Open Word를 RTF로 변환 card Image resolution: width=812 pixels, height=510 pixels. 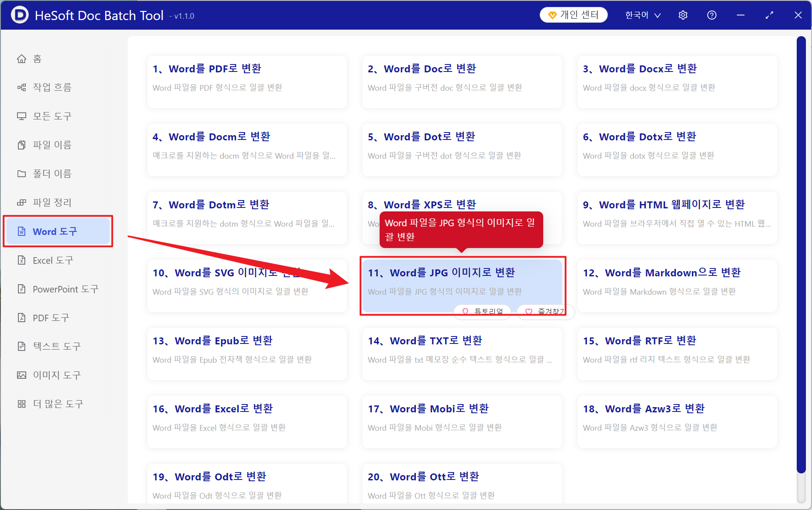[x=677, y=354]
